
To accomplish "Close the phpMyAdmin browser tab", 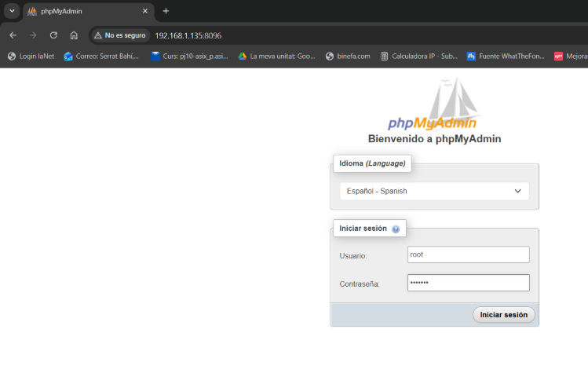I will tap(144, 11).
